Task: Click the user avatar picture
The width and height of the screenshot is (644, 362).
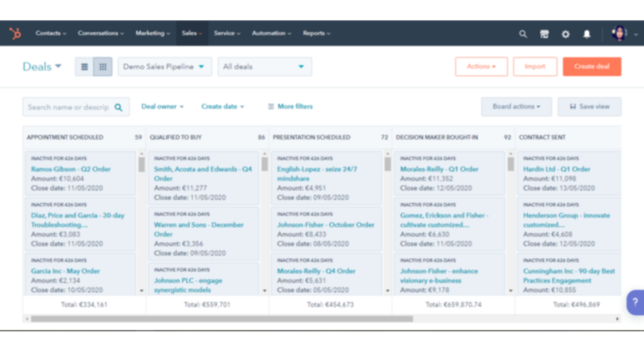Action: (x=619, y=33)
